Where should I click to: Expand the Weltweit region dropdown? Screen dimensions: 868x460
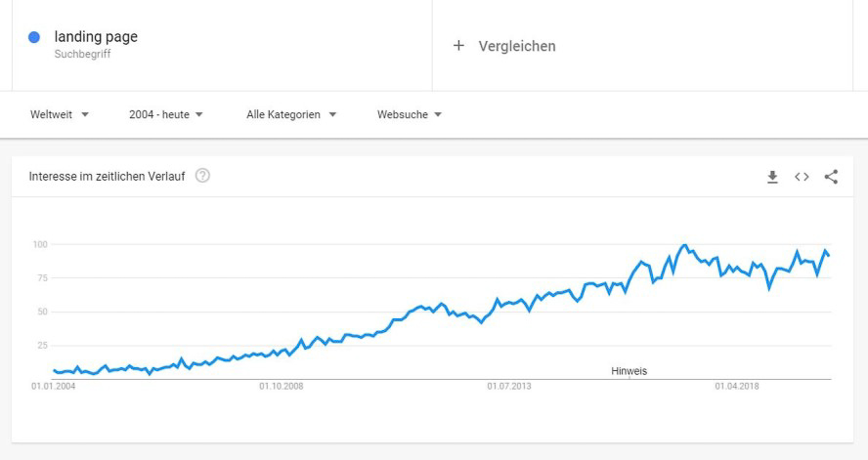coord(60,114)
